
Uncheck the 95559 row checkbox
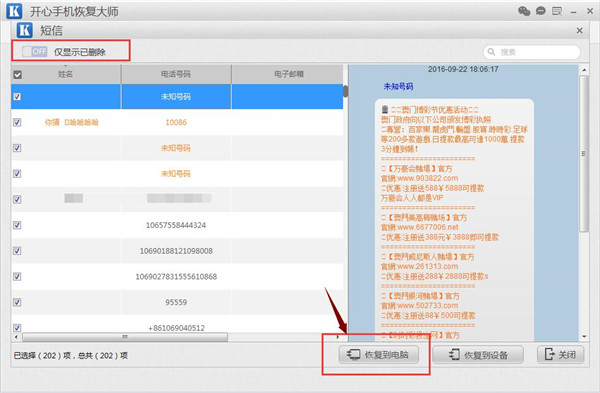pyautogui.click(x=17, y=302)
